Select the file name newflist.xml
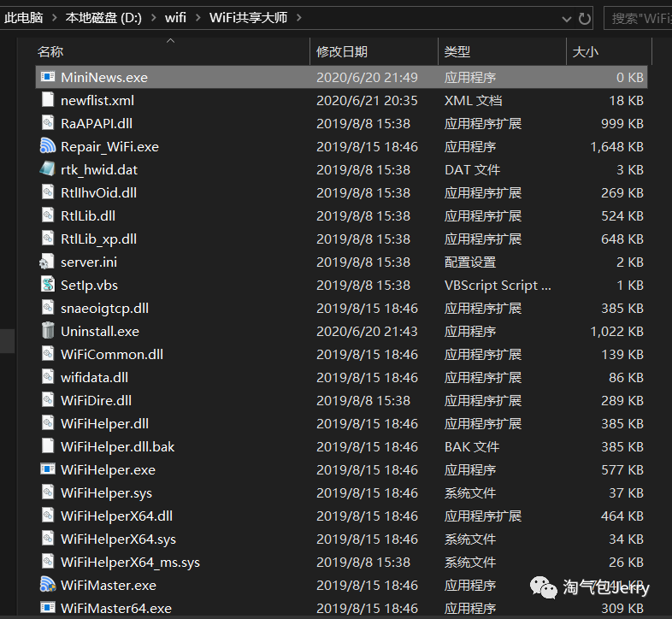This screenshot has width=672, height=619. 97,100
